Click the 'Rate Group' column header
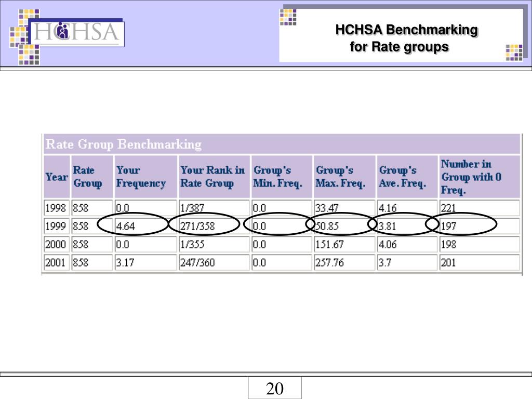 (91, 177)
